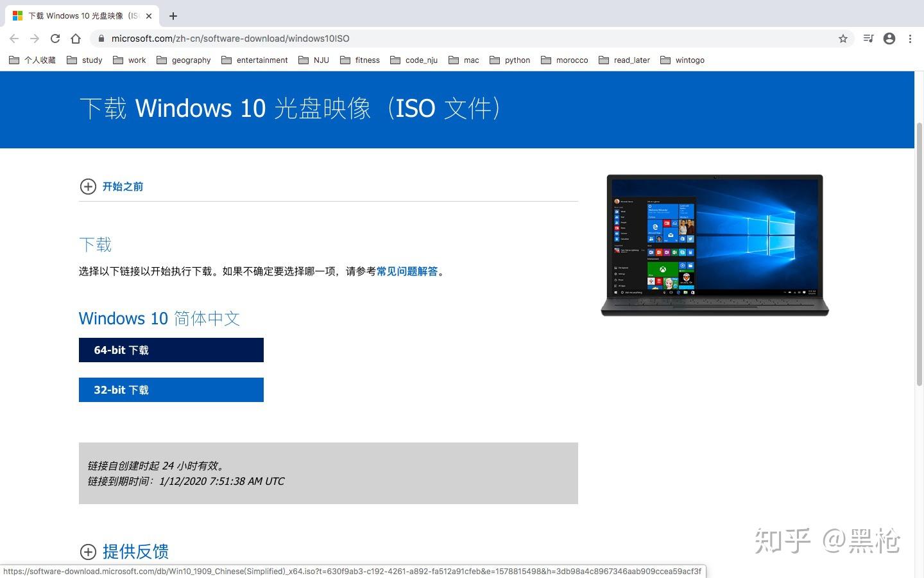Open the Chrome profile avatar icon

[889, 39]
